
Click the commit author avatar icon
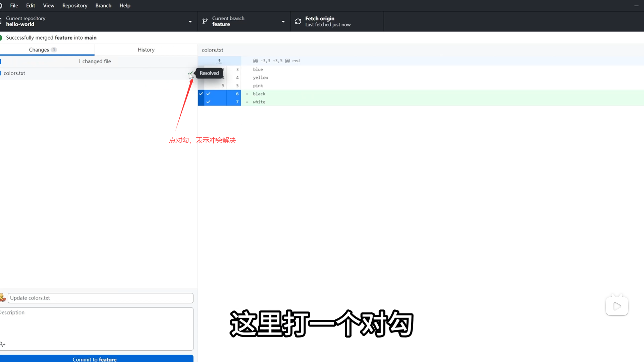(x=3, y=298)
